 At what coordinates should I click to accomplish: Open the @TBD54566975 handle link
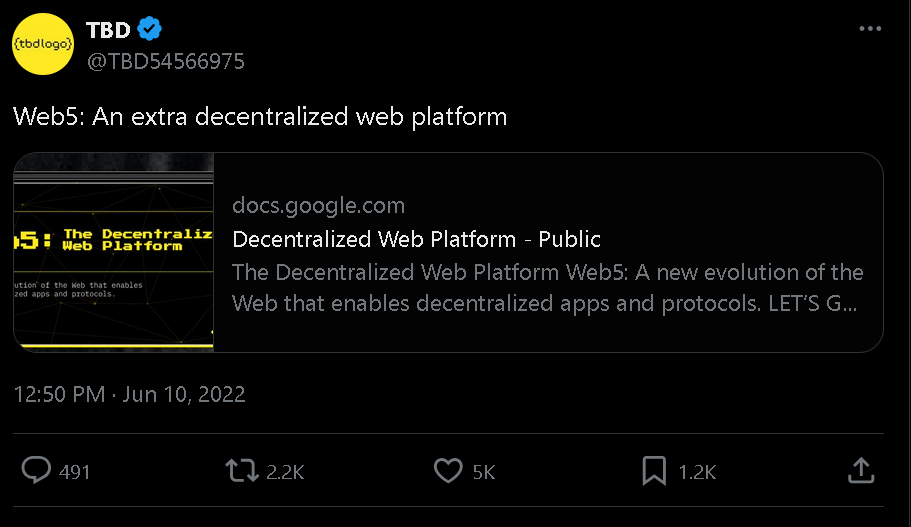[166, 62]
